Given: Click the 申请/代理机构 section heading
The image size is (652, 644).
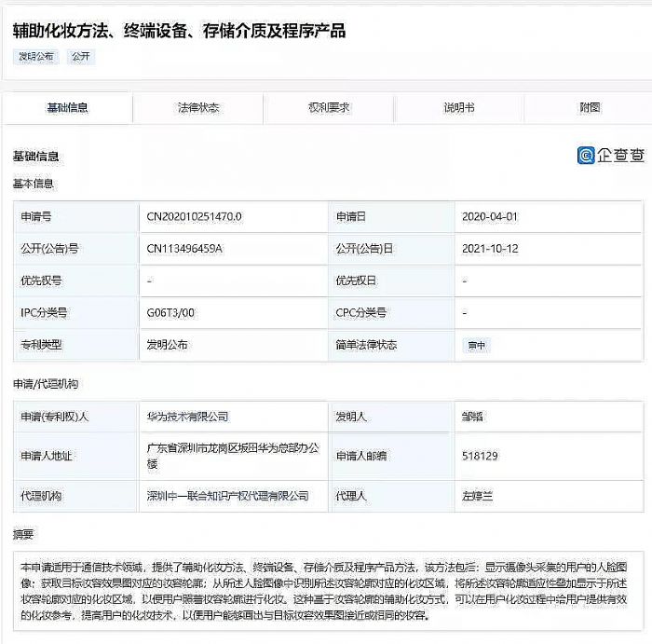Looking at the screenshot, I should click(x=46, y=384).
